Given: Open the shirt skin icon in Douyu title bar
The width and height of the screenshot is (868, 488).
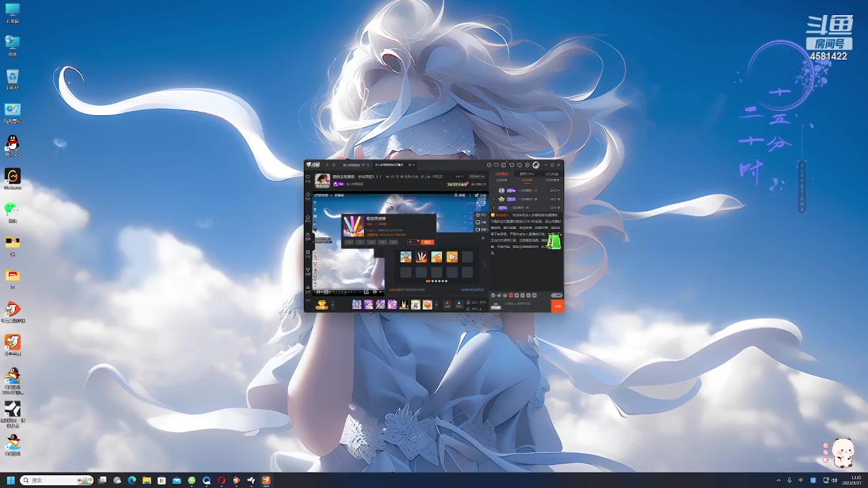Looking at the screenshot, I should [511, 165].
